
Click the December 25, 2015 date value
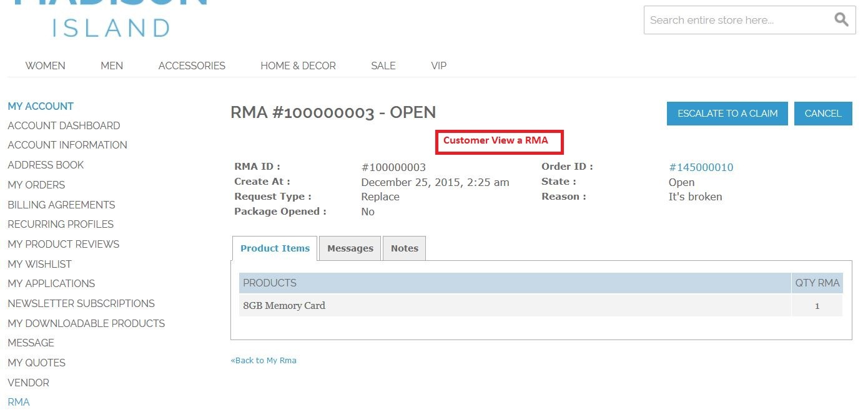pos(435,182)
